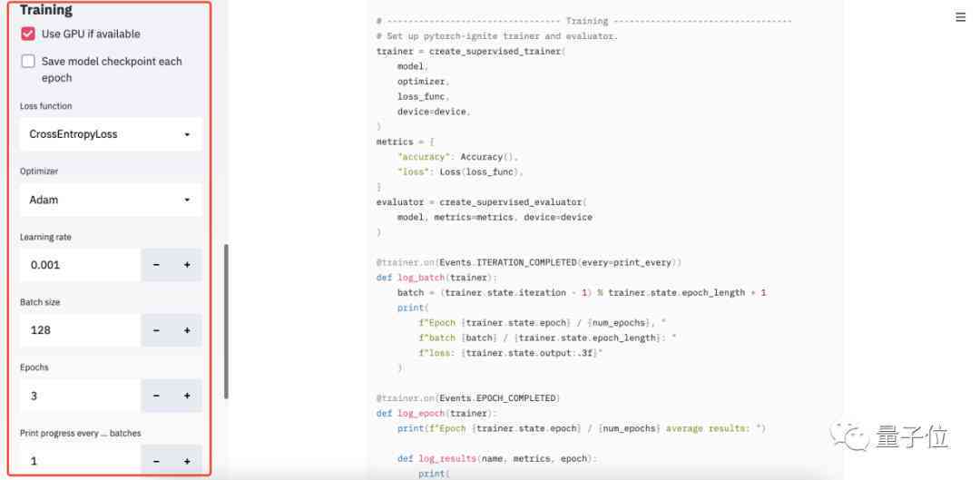Click the line 'trainer = create_supervised_trainer('
Image resolution: width=980 pixels, height=480 pixels.
pos(470,51)
